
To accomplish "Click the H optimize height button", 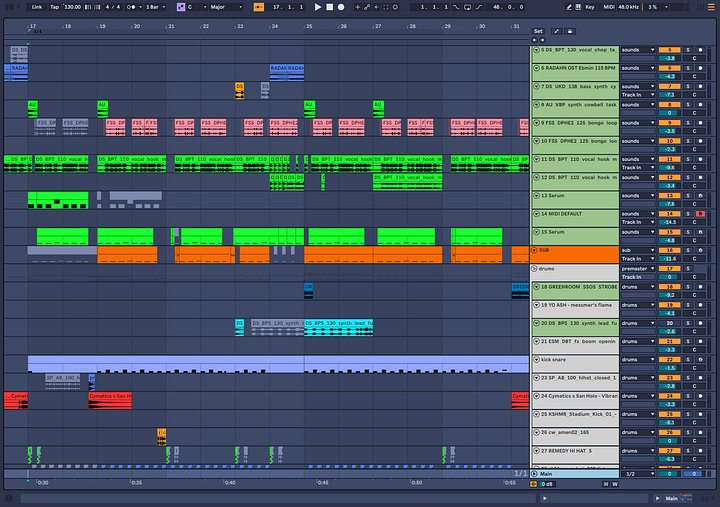I will (606, 484).
